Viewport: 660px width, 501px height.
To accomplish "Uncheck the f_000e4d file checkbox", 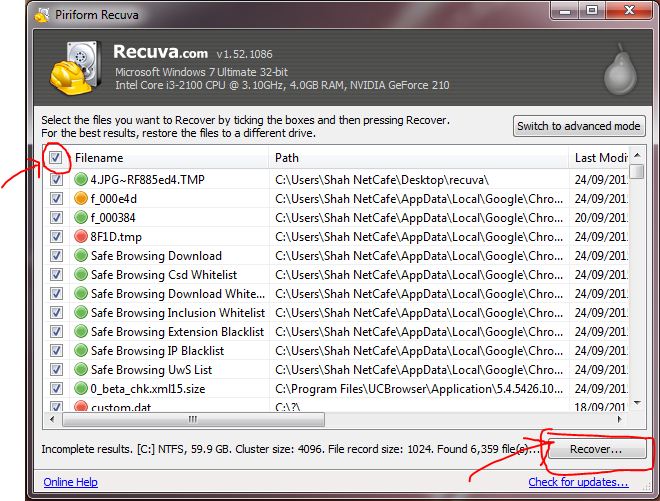I will 56,198.
